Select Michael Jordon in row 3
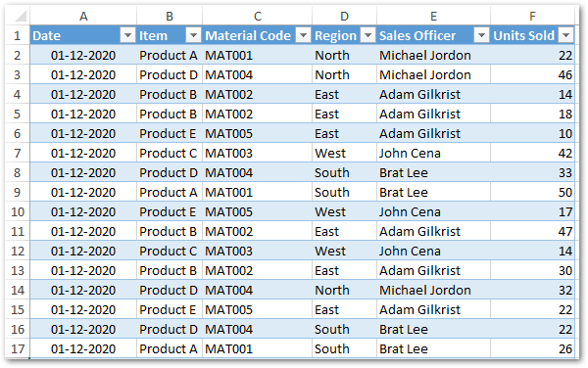The width and height of the screenshot is (588, 368). click(433, 75)
